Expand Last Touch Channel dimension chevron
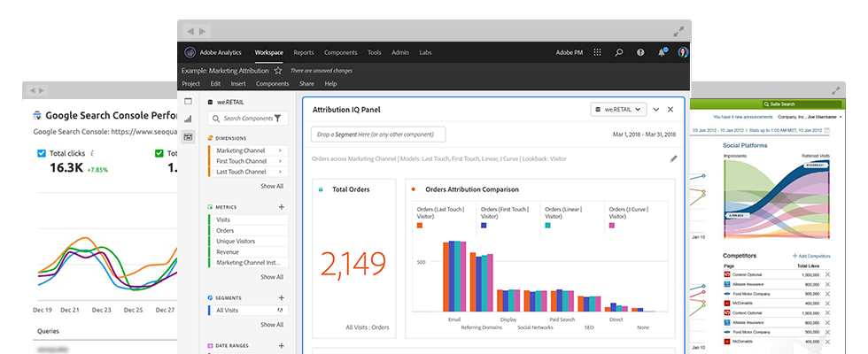This screenshot has width=868, height=354. pos(280,172)
